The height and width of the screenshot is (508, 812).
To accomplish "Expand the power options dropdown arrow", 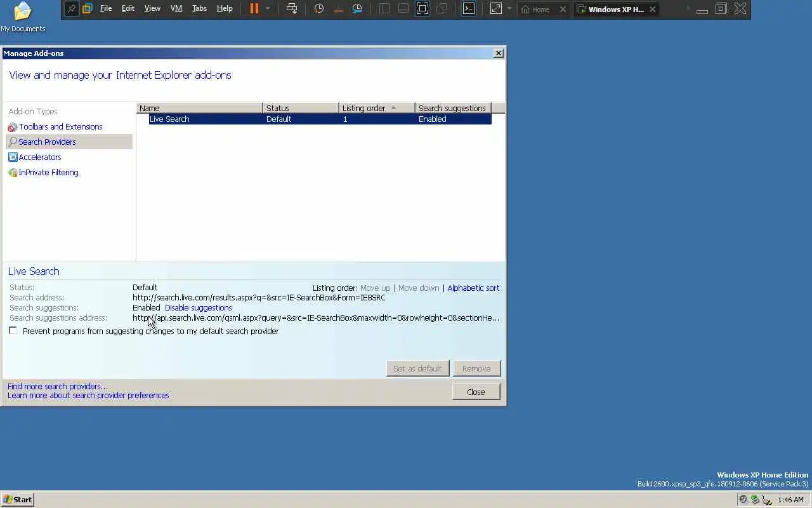I will (268, 9).
